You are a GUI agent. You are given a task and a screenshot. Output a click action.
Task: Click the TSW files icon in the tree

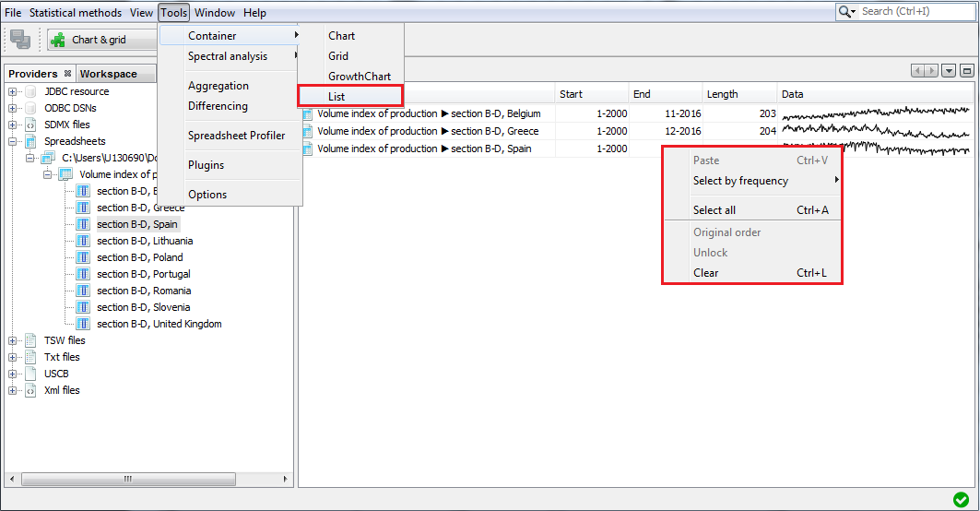(x=32, y=340)
